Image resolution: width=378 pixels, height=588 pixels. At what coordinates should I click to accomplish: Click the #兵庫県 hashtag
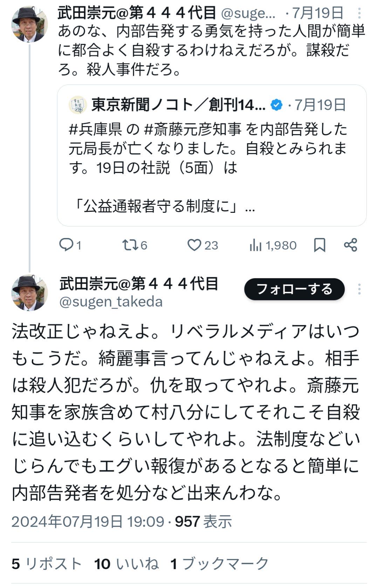[x=95, y=129]
